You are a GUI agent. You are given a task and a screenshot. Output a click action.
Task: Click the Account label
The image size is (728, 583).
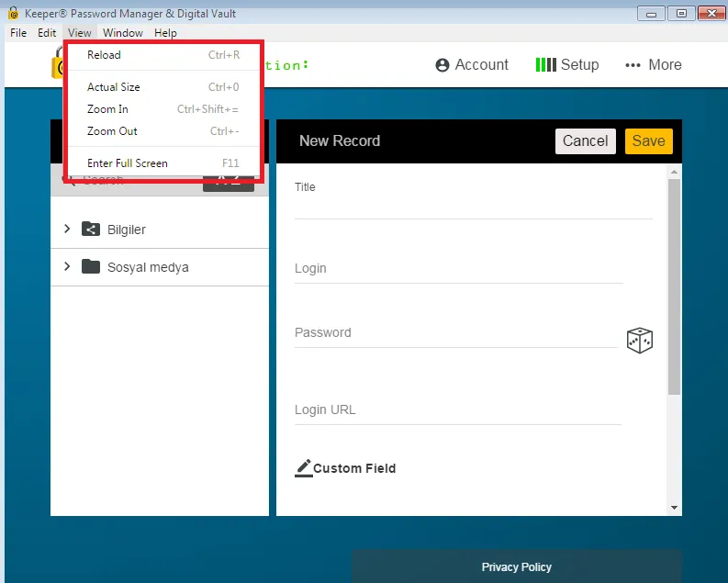481,64
